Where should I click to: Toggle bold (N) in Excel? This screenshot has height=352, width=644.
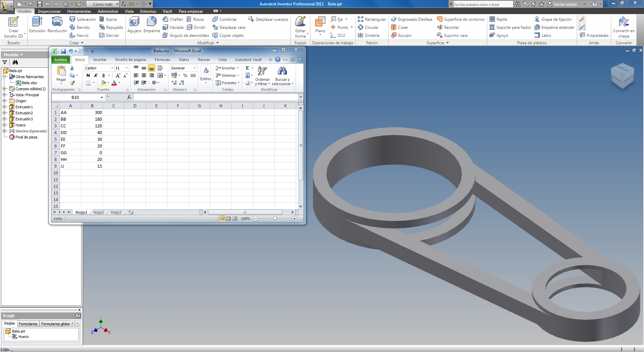(x=88, y=75)
